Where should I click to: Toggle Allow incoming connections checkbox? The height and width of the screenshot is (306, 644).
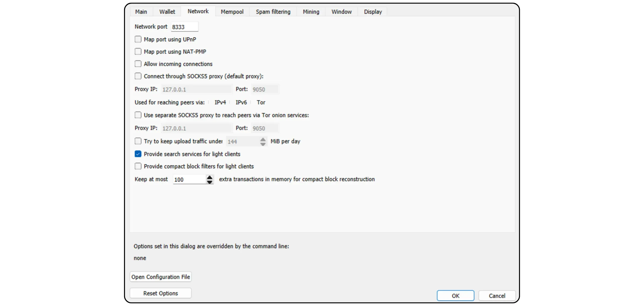click(x=138, y=64)
